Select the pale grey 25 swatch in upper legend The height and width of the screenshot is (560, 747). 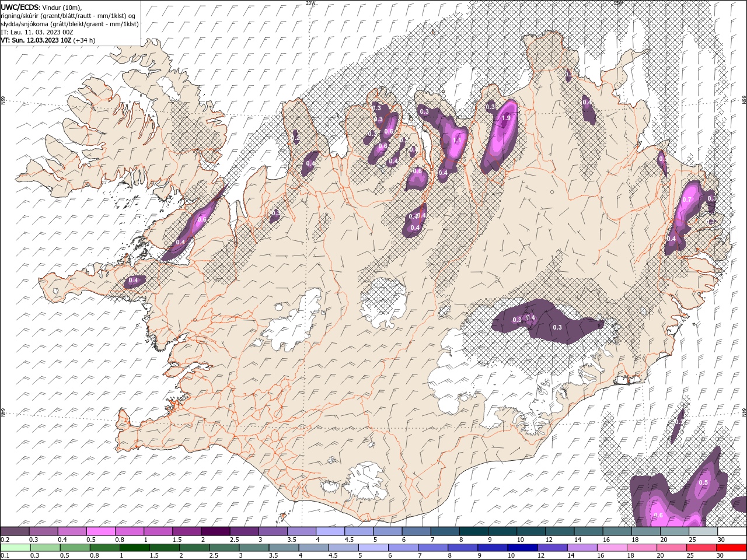coord(704,531)
